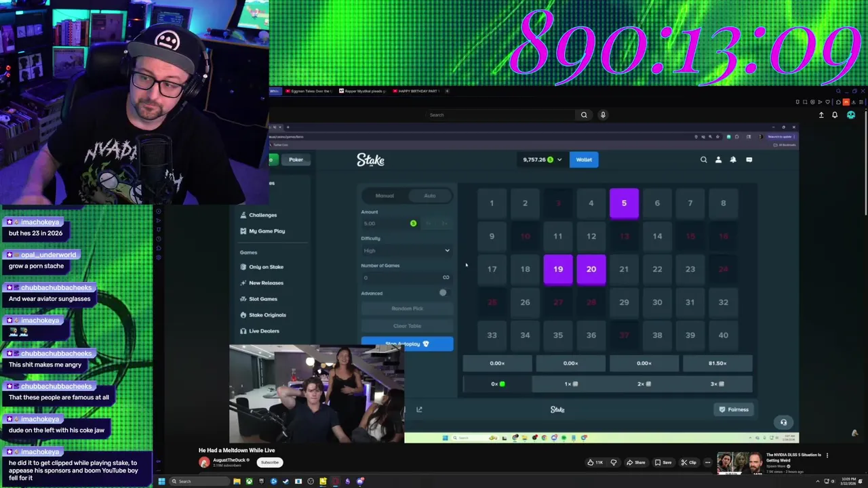This screenshot has height=488, width=868.
Task: Toggle Keno tile 19
Action: [558, 269]
